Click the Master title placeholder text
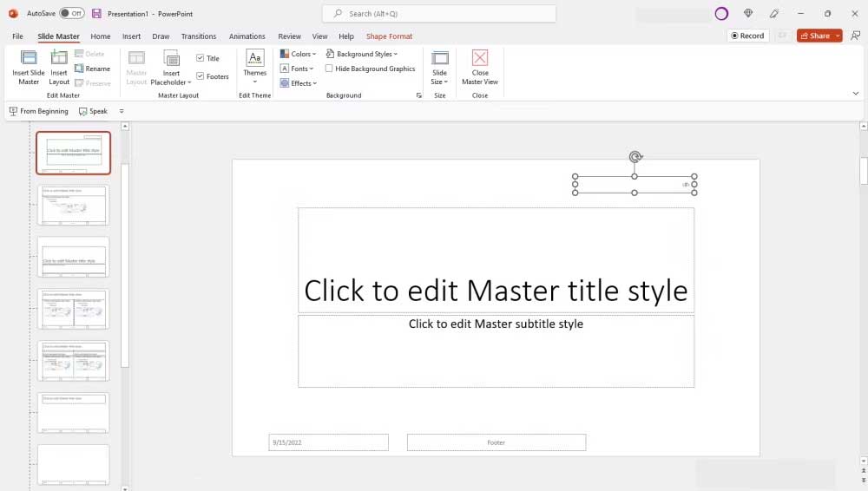This screenshot has height=491, width=868. pos(496,291)
